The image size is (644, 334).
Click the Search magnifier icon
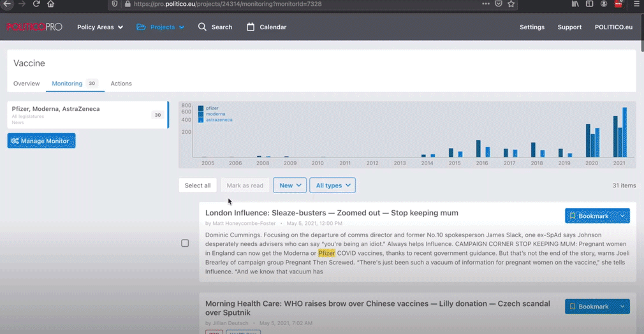[202, 27]
